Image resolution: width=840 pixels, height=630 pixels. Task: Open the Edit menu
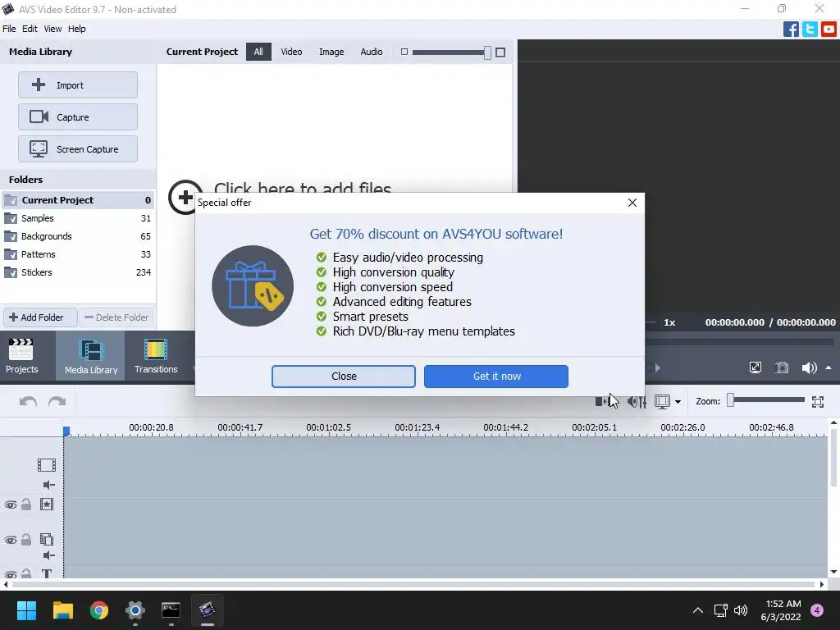pos(30,29)
